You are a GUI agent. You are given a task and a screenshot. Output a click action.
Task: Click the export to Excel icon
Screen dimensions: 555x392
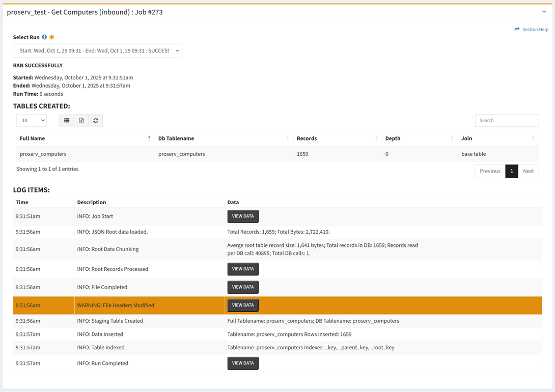(x=81, y=121)
